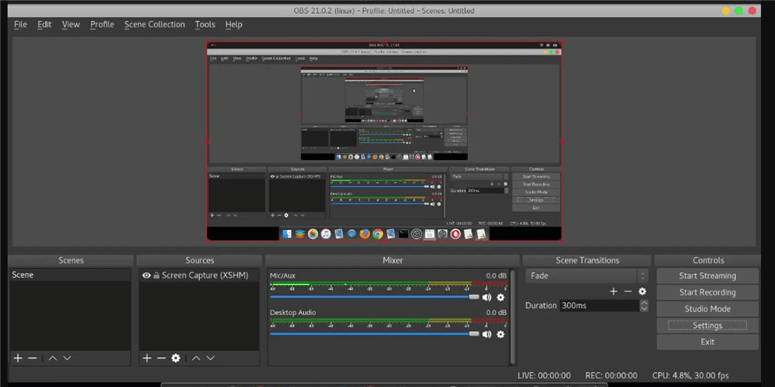Add a scene transition with plus icon
This screenshot has width=775, height=387.
613,292
